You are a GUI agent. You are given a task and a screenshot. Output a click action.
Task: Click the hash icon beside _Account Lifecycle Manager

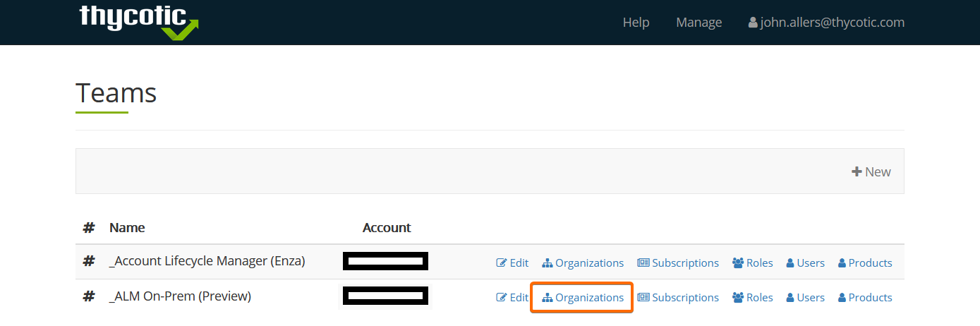(89, 261)
